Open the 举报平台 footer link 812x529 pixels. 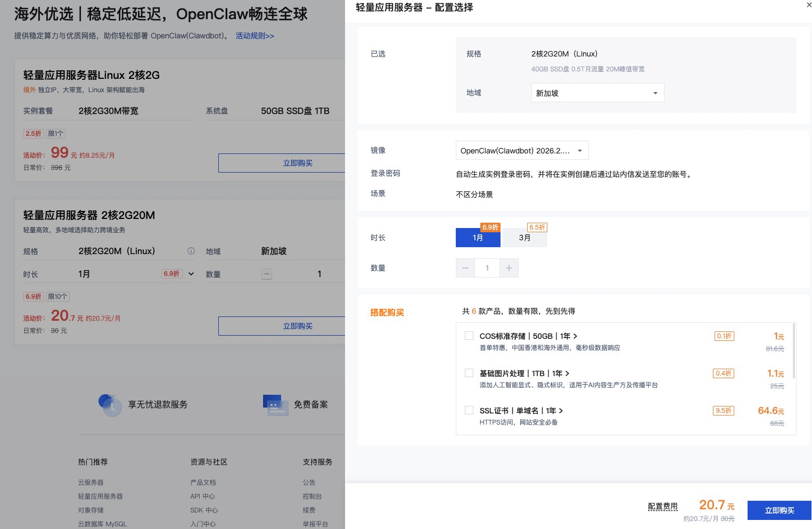tap(316, 524)
